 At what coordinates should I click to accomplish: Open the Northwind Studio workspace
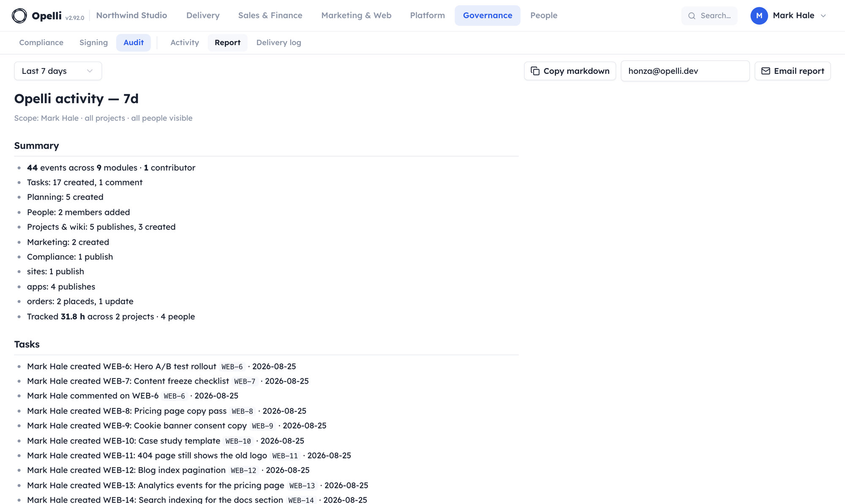131,16
